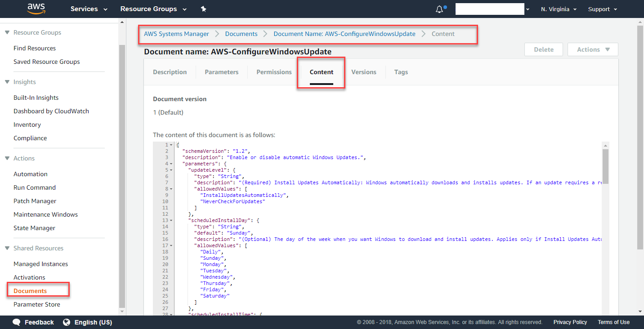
Task: Switch to the Versions tab
Action: (x=363, y=72)
